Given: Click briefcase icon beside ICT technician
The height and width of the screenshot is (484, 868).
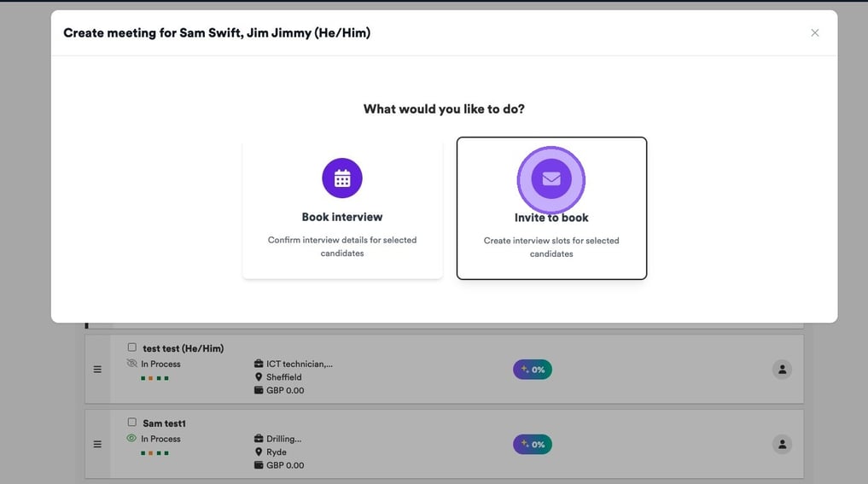Looking at the screenshot, I should point(259,364).
